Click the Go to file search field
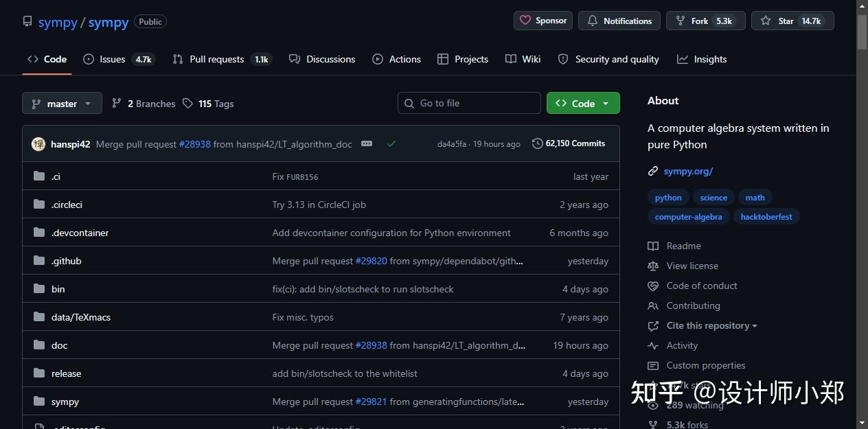Image resolution: width=868 pixels, height=429 pixels. (469, 103)
